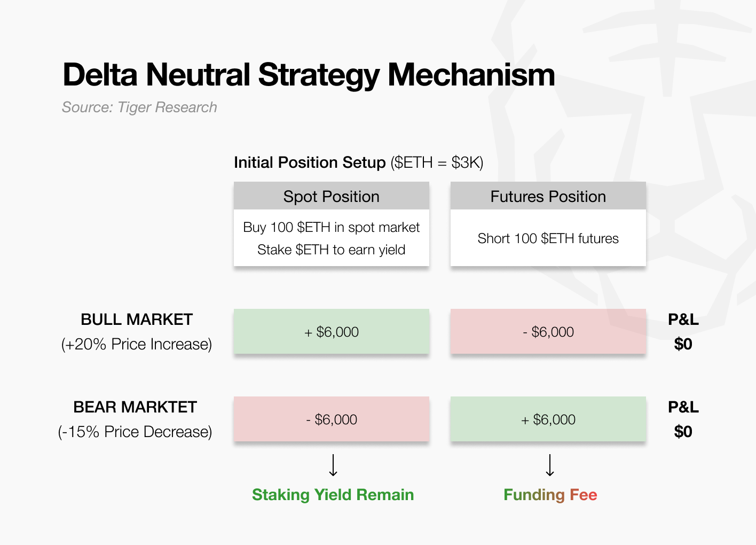Click the Funding Fee label

pyautogui.click(x=550, y=495)
